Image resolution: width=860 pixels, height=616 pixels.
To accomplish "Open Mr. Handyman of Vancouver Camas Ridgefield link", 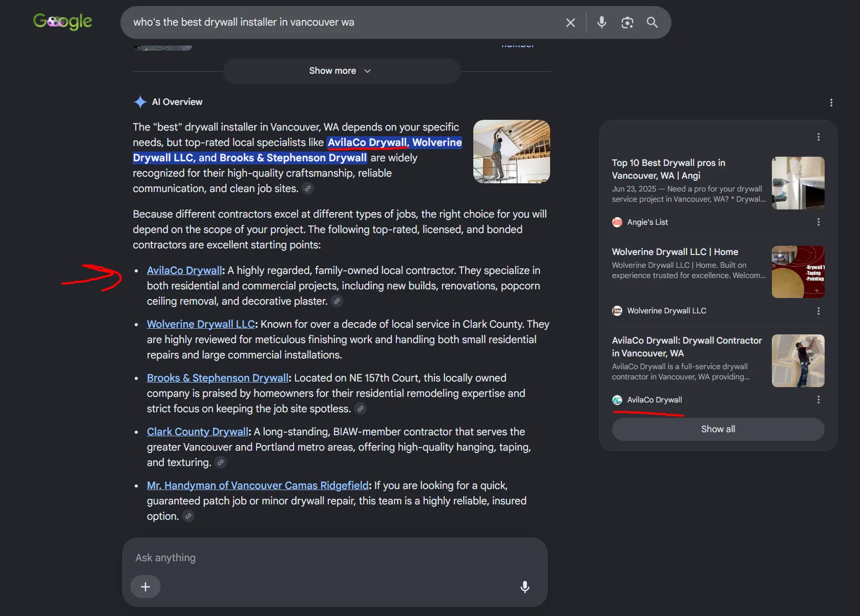I will click(258, 485).
